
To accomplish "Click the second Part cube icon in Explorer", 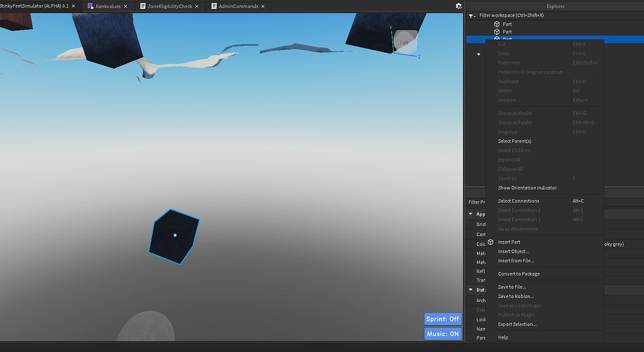I will coord(496,31).
